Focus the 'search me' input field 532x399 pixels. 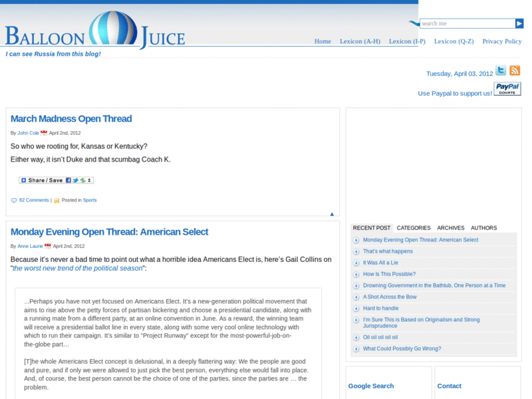(x=467, y=23)
